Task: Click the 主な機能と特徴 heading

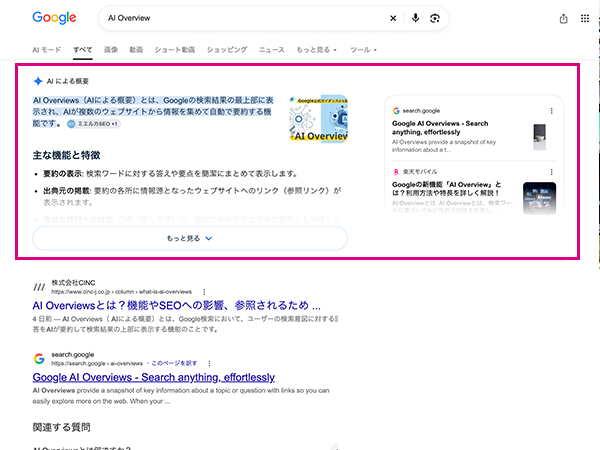Action: point(67,155)
